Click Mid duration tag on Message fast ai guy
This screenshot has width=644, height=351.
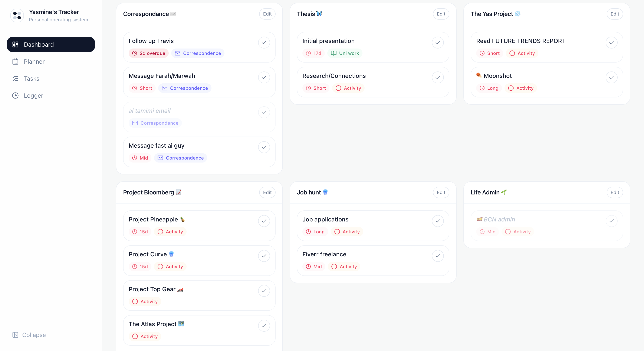[x=140, y=158]
